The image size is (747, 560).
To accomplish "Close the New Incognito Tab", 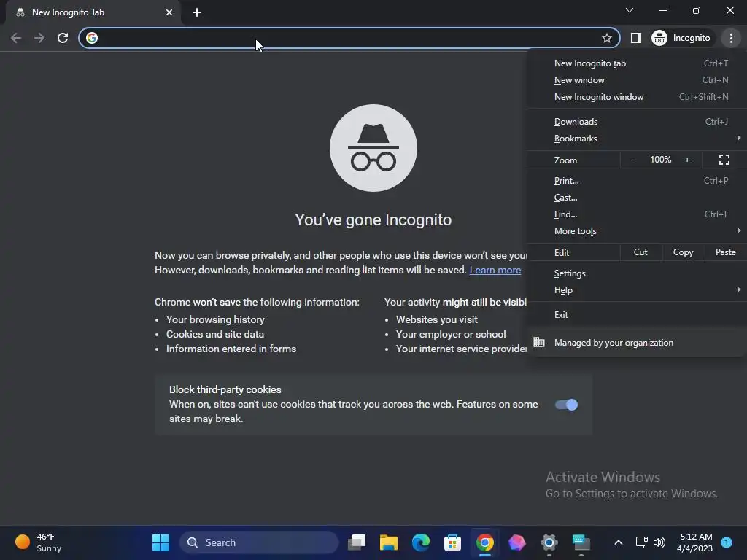I will click(169, 12).
